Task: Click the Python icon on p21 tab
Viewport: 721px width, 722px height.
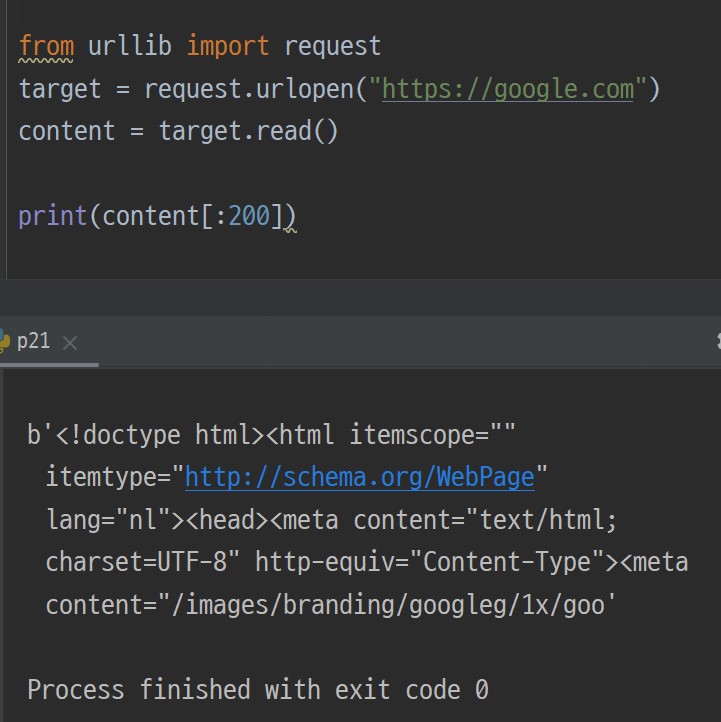Action: pyautogui.click(x=5, y=341)
